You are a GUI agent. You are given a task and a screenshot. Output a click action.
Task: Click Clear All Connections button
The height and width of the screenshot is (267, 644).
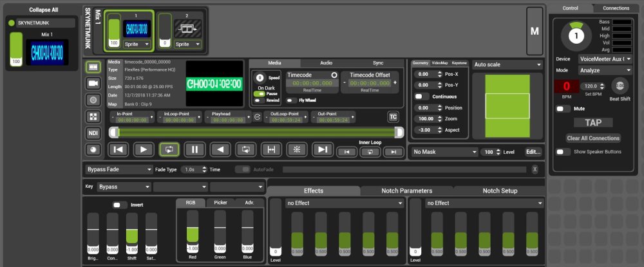(x=593, y=138)
